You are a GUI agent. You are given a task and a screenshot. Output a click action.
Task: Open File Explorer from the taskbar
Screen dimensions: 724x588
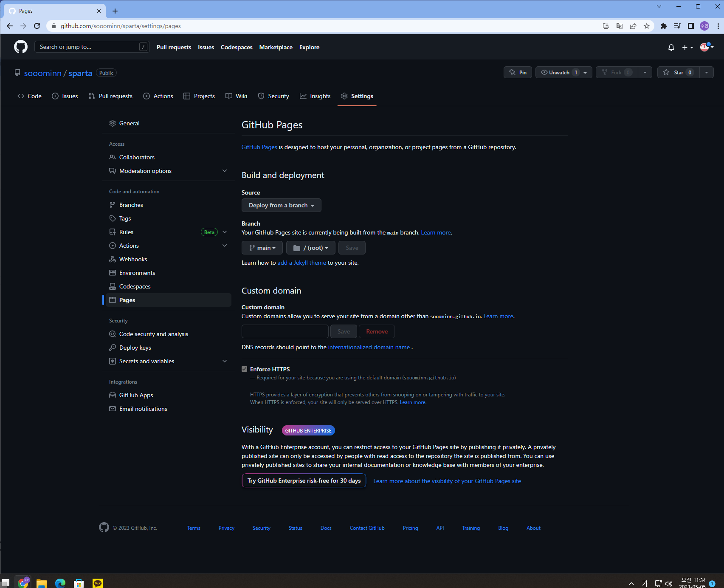pos(41,583)
